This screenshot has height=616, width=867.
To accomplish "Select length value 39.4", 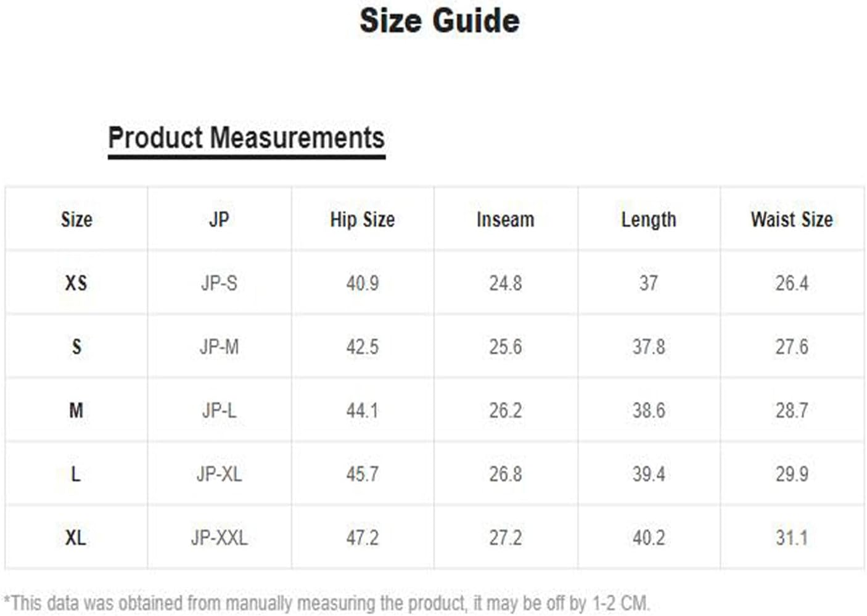I will click(x=648, y=474).
